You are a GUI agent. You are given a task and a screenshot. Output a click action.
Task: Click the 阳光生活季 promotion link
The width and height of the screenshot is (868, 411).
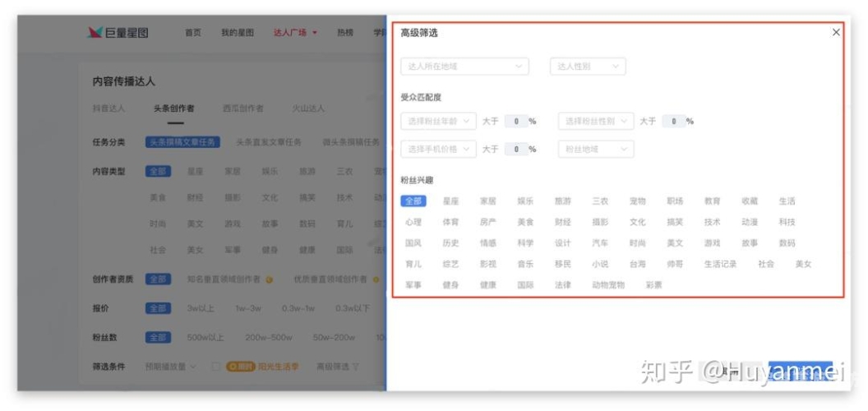[x=278, y=367]
